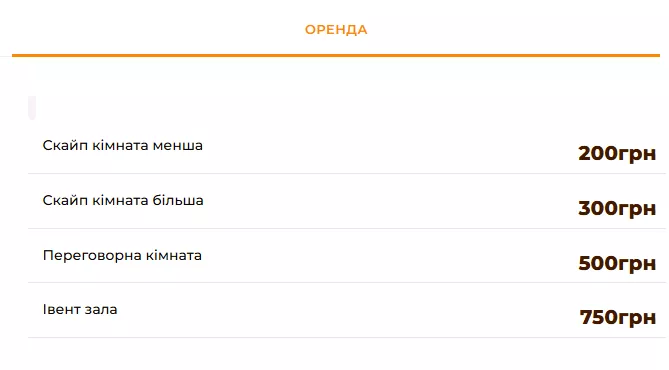
Task: Click the word зала in the last row
Action: [101, 310]
